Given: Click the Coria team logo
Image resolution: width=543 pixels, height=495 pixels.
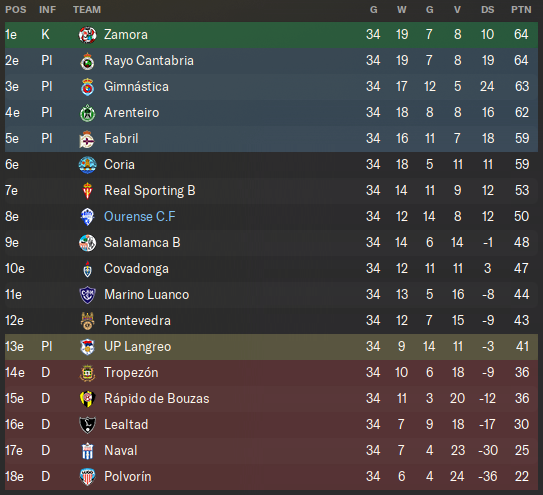Looking at the screenshot, I should coord(87,165).
